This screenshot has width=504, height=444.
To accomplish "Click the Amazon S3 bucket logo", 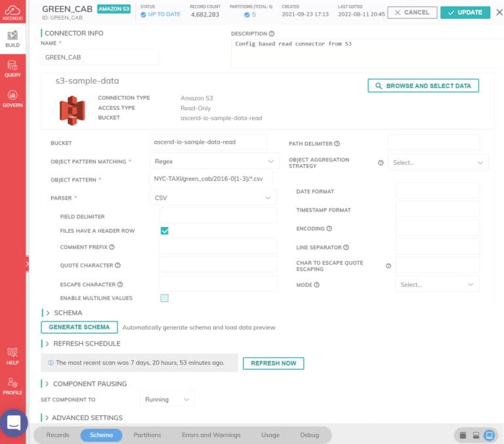I will [72, 111].
